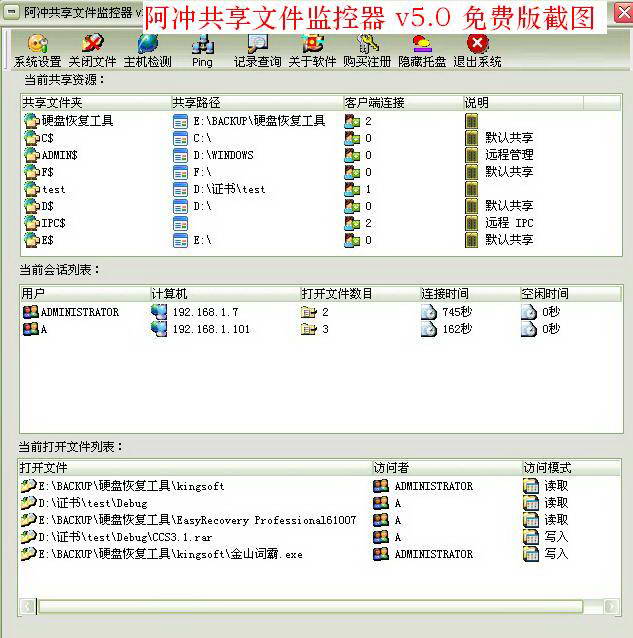633x638 pixels.
Task: Select the 硬盘恢复工具 shared folder row
Action: click(x=77, y=121)
